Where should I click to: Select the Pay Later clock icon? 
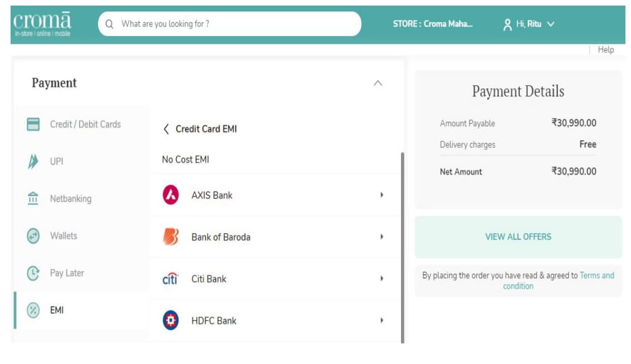[33, 273]
